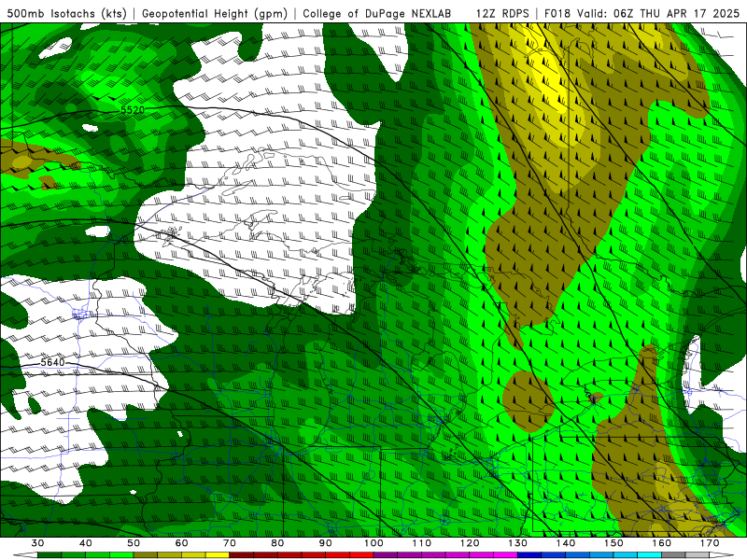Select the darkest green 30-35 kt legend swatch
The width and height of the screenshot is (747, 560).
[49, 554]
